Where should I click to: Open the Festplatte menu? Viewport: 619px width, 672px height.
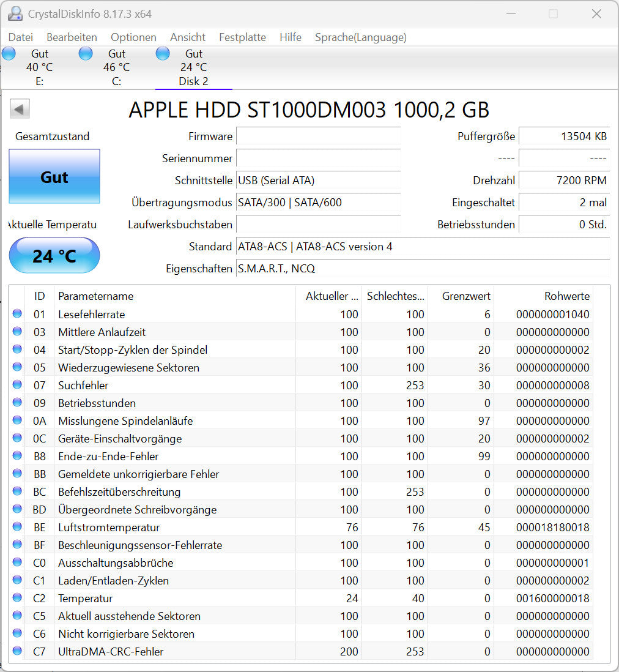point(242,37)
